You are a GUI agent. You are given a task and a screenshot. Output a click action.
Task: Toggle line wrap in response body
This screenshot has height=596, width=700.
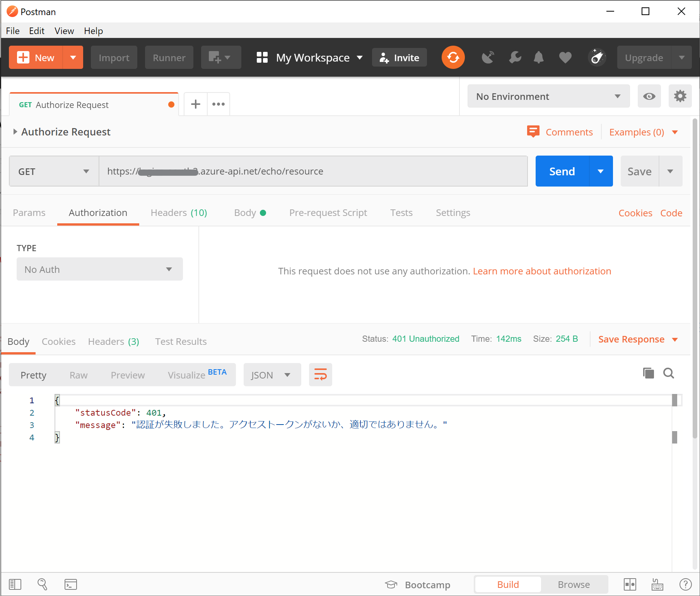[x=320, y=375]
